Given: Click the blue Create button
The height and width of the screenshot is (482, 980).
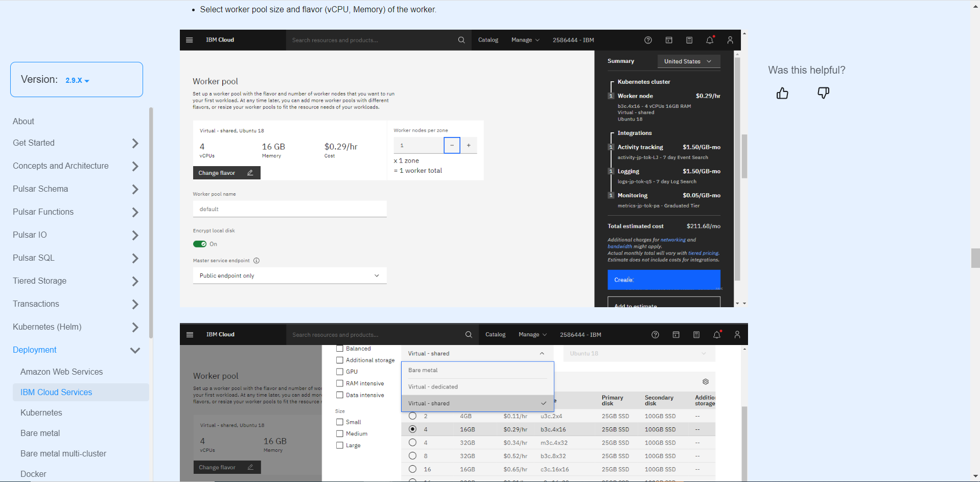Looking at the screenshot, I should (x=664, y=280).
